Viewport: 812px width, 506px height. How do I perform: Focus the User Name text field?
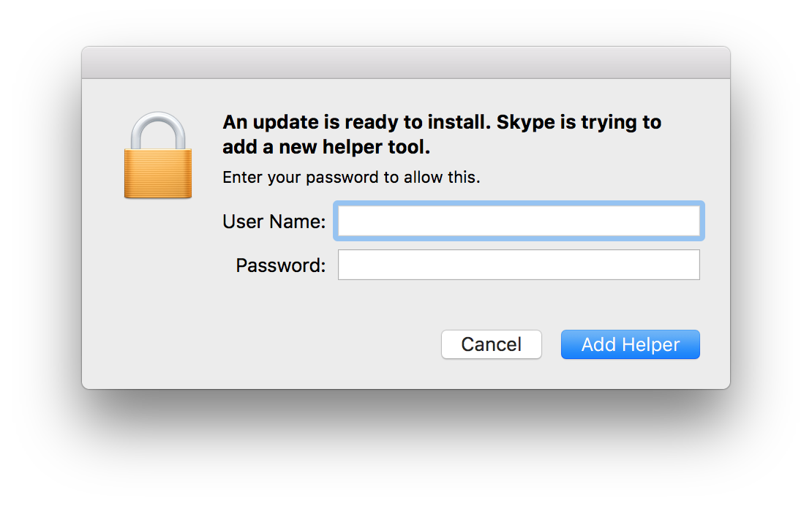pos(519,221)
